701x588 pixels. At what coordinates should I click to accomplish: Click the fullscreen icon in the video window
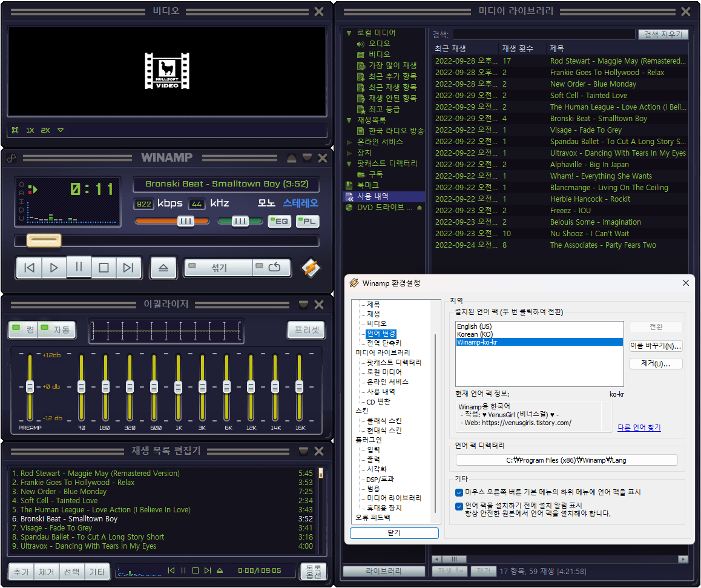pos(15,130)
